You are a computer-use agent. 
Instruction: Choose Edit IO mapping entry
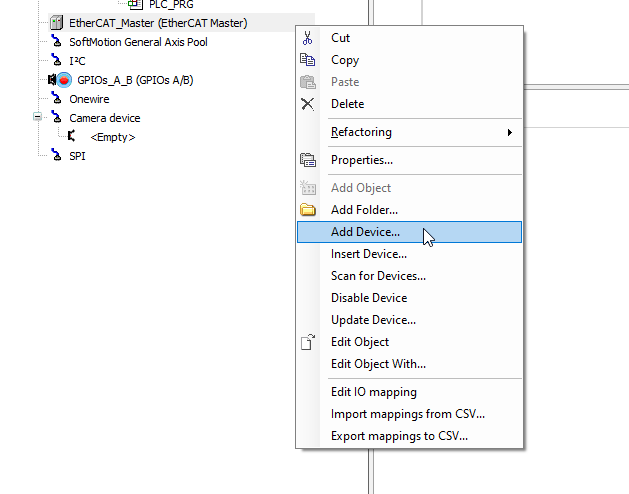click(410, 392)
